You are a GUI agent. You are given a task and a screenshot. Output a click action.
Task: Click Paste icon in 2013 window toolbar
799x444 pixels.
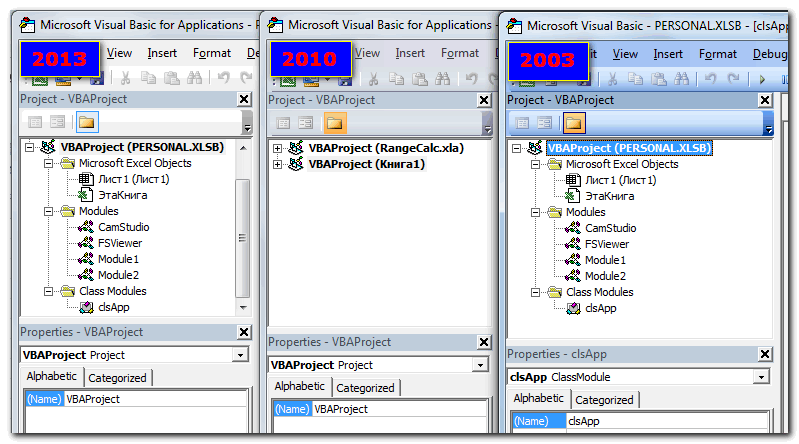[x=172, y=78]
